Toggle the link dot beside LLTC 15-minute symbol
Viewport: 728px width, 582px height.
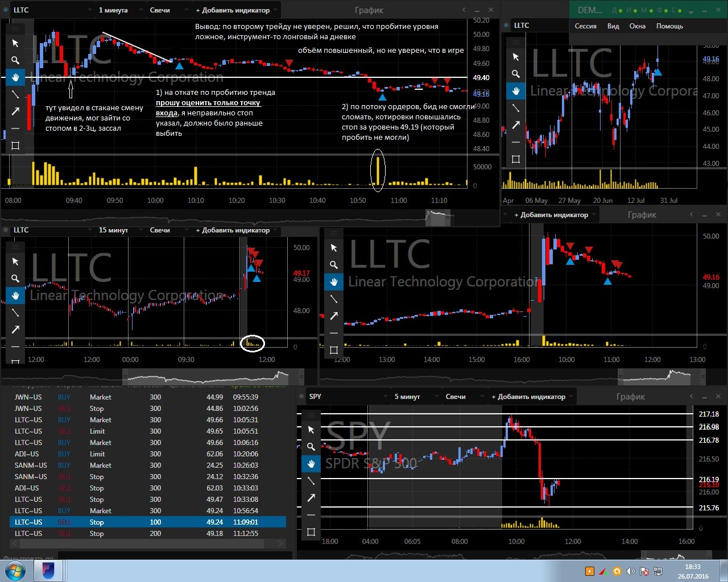pyautogui.click(x=6, y=230)
